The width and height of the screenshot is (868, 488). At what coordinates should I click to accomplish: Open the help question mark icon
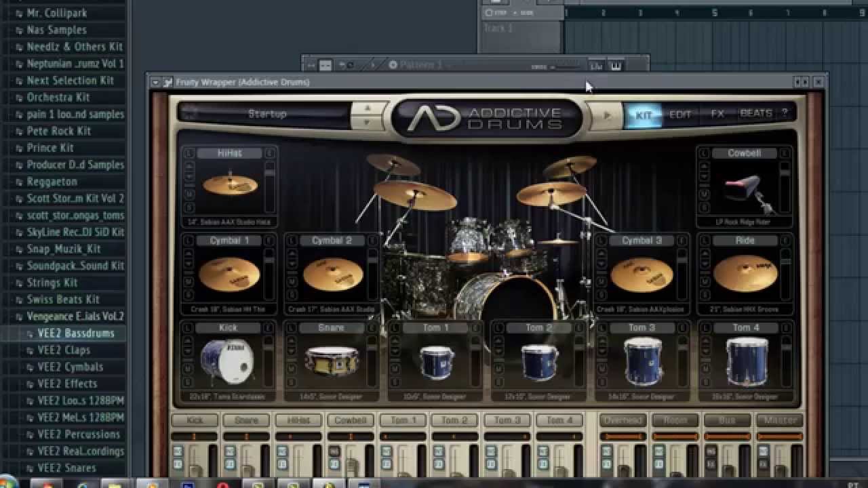[x=785, y=113]
